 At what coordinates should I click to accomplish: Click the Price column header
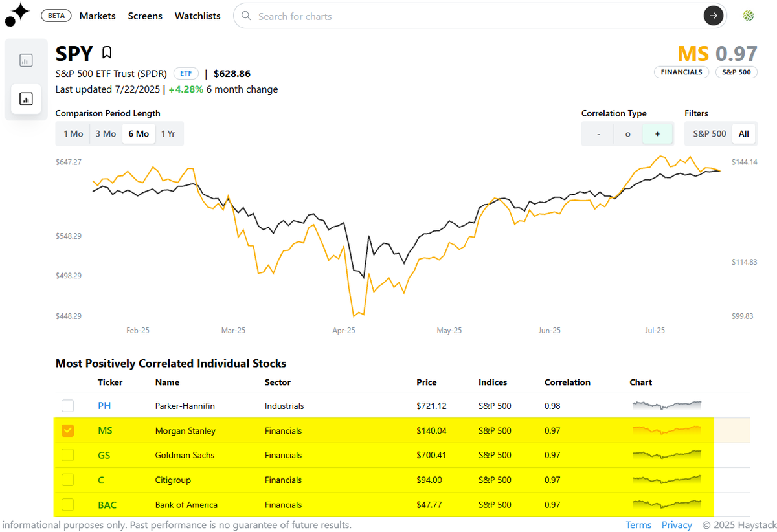pyautogui.click(x=427, y=382)
